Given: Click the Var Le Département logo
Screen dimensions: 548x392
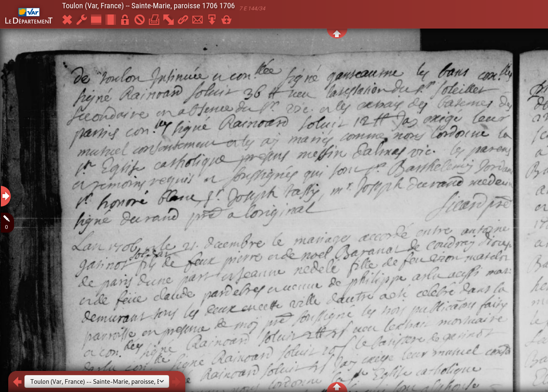Looking at the screenshot, I should point(29,16).
